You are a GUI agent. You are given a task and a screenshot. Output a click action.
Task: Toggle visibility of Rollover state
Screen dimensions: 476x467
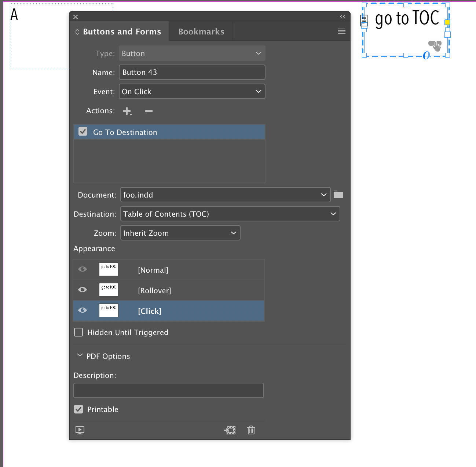83,290
